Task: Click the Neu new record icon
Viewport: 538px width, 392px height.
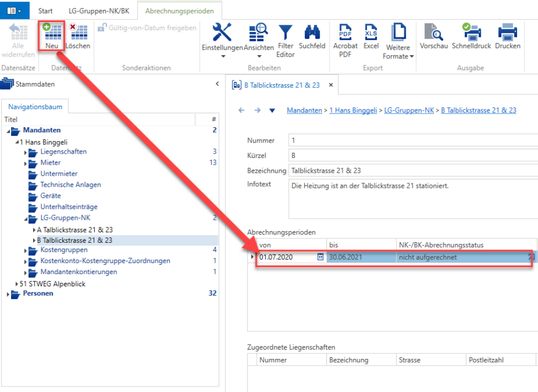Action: click(52, 31)
